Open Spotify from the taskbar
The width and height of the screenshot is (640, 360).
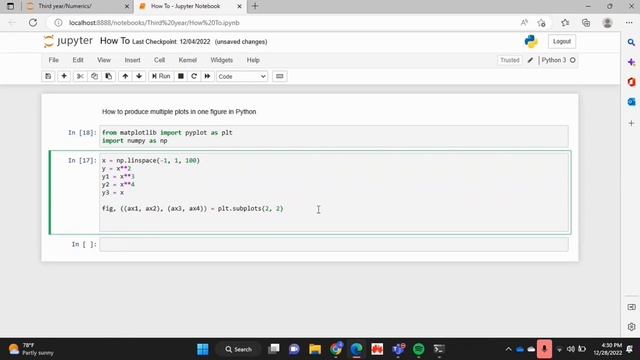[x=418, y=349]
